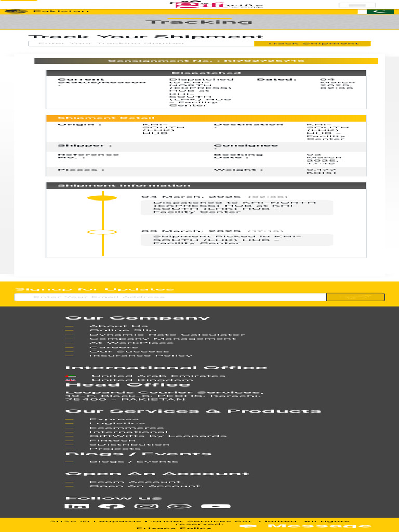Select the Shipment Information heading
399x532 pixels.
(124, 185)
